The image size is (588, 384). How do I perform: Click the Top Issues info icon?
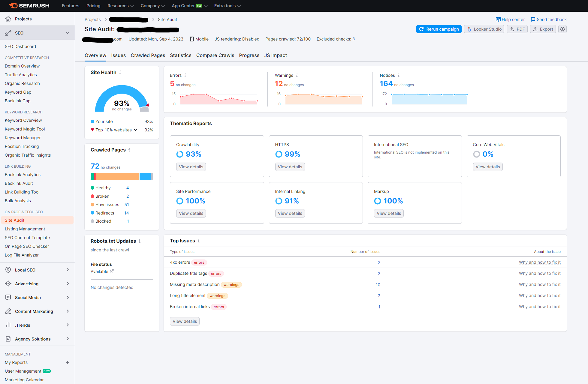199,241
